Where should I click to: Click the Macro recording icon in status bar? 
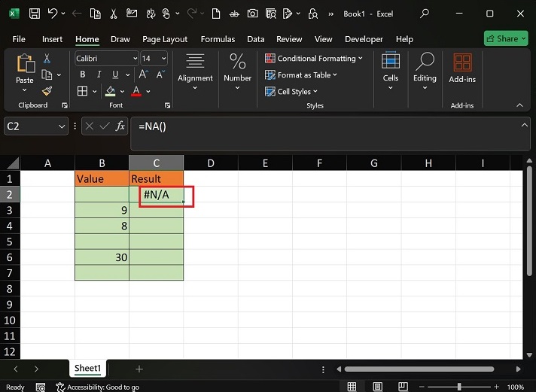click(41, 387)
